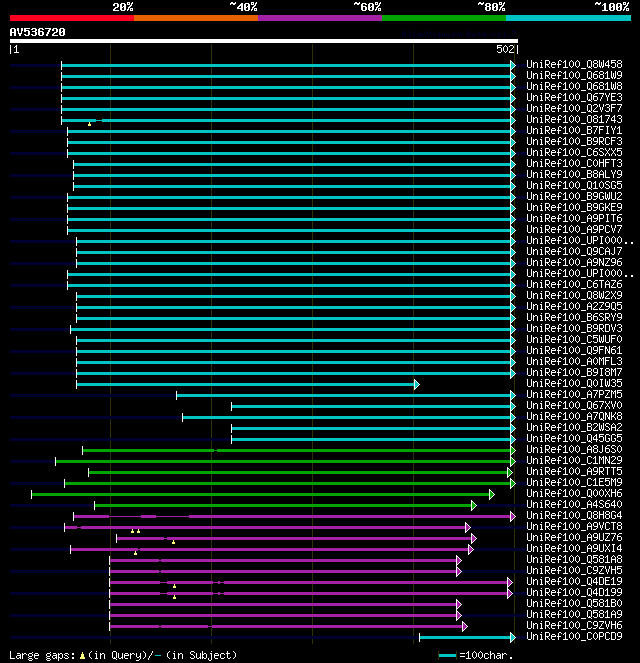
Task: Click the UniRef100_A4S640 label
Action: (574, 504)
